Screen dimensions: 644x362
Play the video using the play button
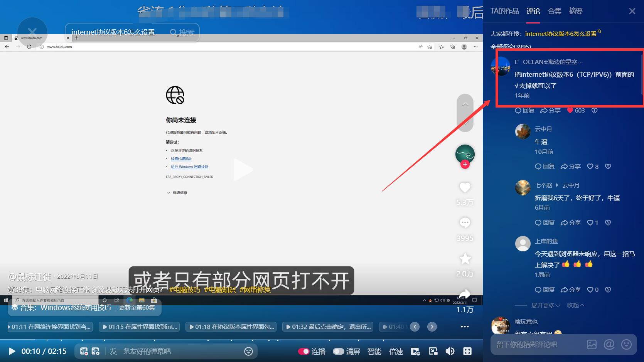click(x=12, y=351)
